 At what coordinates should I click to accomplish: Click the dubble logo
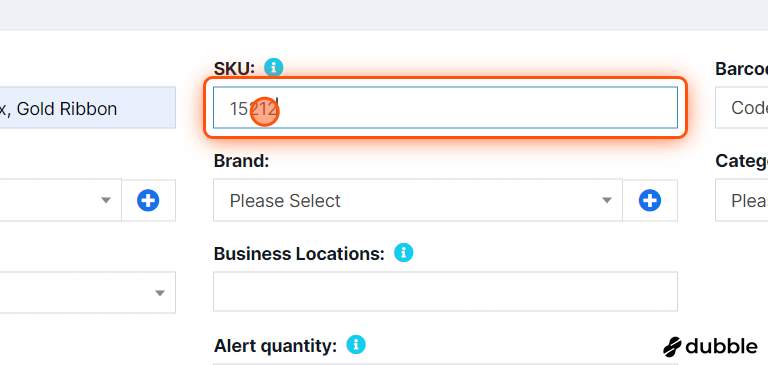point(710,346)
